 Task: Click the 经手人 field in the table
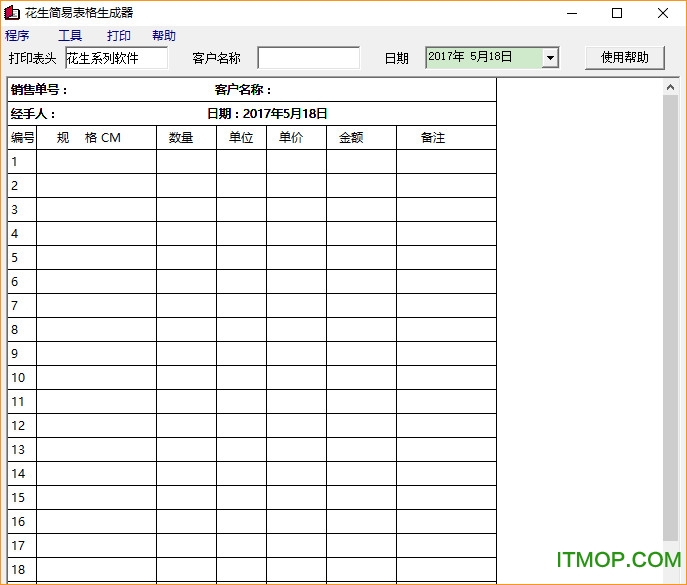tap(100, 114)
